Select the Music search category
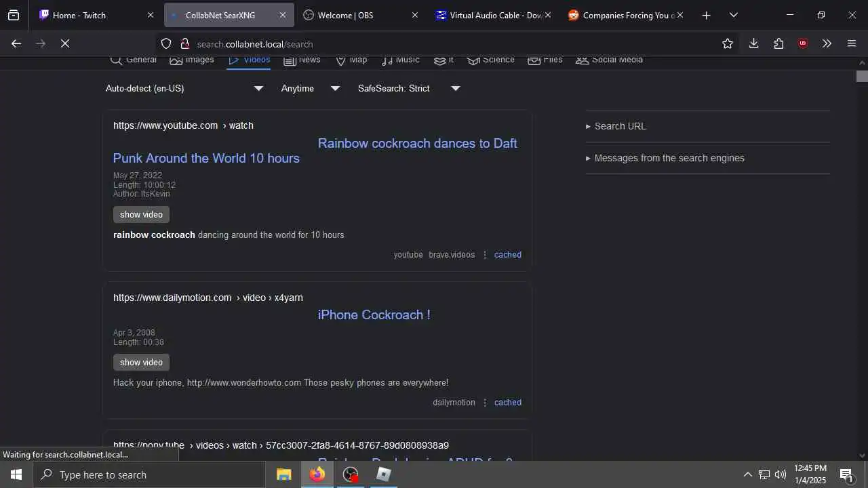868x488 pixels. pos(400,60)
